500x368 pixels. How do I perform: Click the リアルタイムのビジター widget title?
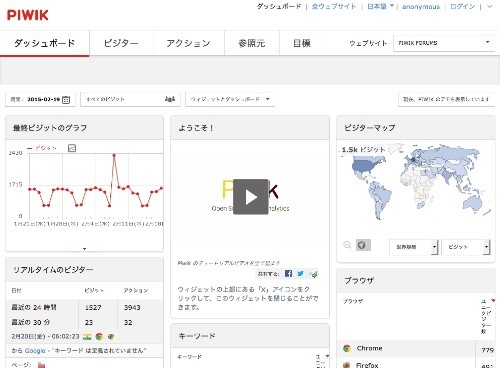[x=53, y=270]
